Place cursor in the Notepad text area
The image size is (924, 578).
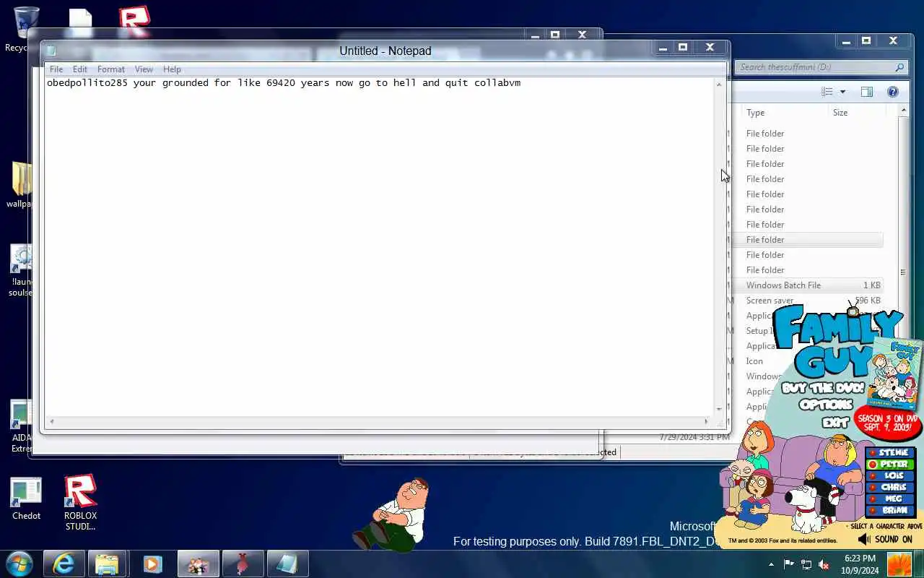[x=379, y=246]
